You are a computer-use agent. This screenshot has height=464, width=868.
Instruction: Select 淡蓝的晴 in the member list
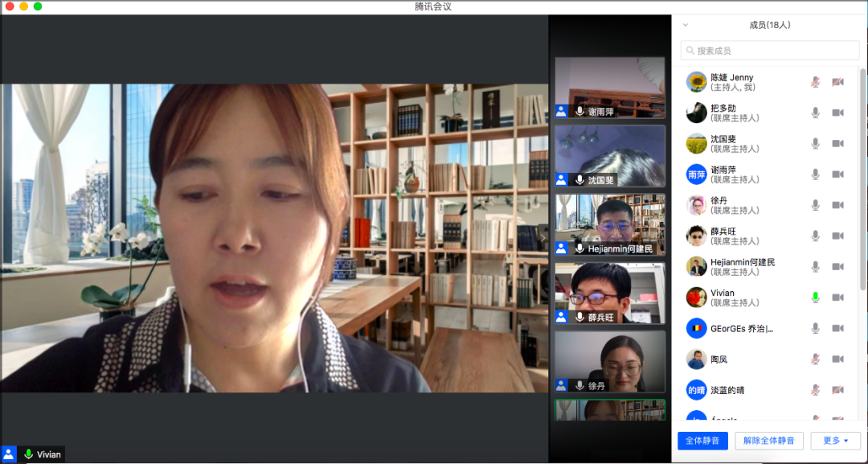tap(727, 390)
